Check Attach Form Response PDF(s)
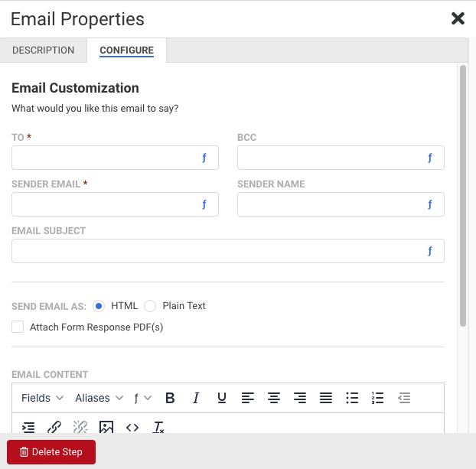This screenshot has width=476, height=469. pyautogui.click(x=18, y=327)
